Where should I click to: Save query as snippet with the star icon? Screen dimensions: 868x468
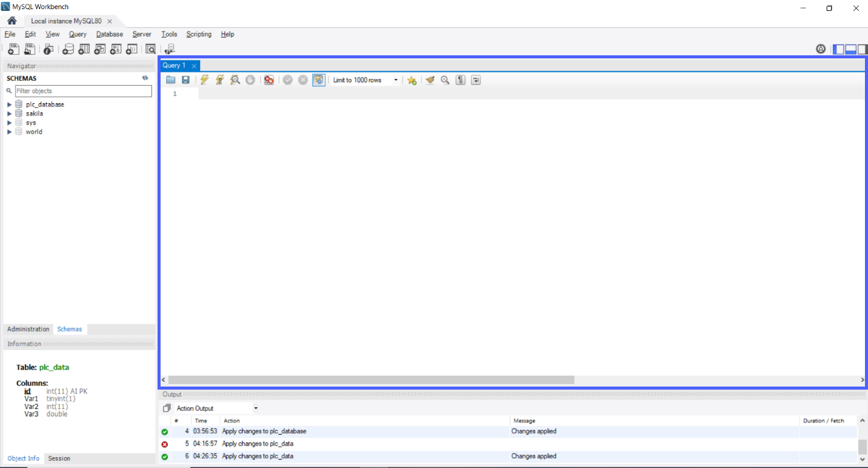point(411,80)
